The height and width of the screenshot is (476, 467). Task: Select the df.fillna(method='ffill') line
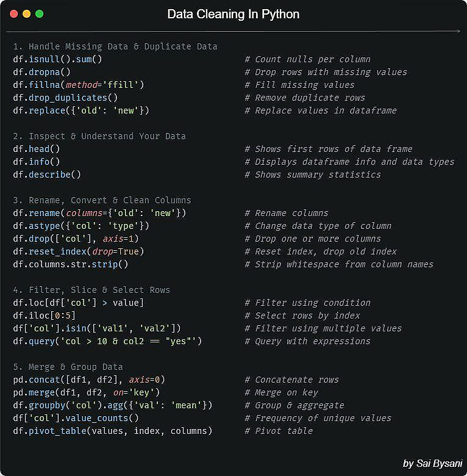click(78, 85)
